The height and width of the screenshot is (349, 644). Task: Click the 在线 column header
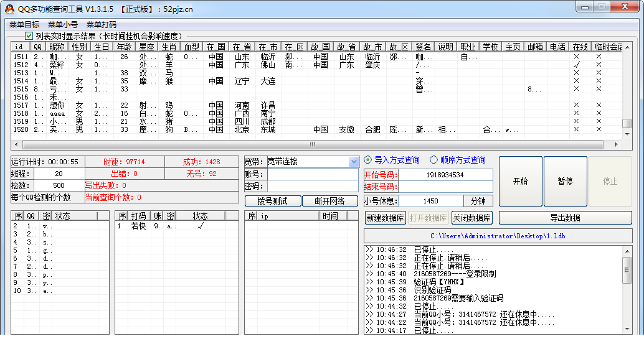pyautogui.click(x=580, y=47)
